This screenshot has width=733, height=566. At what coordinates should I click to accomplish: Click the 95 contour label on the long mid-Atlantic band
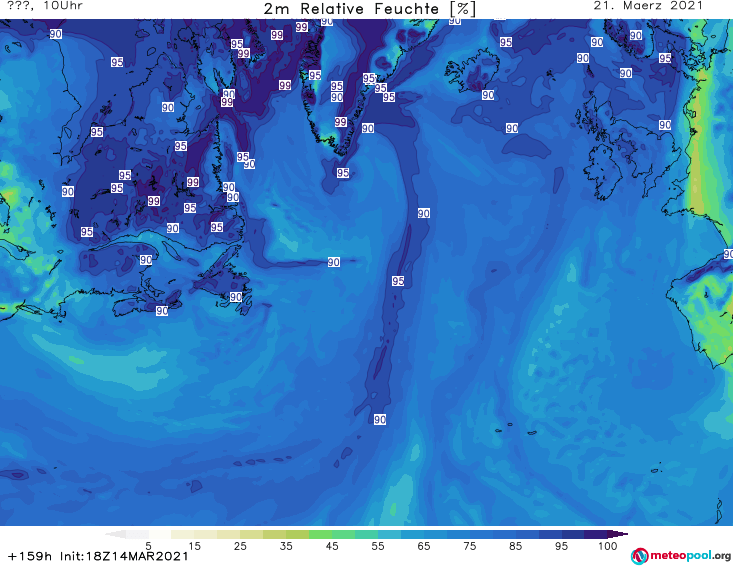(x=398, y=281)
